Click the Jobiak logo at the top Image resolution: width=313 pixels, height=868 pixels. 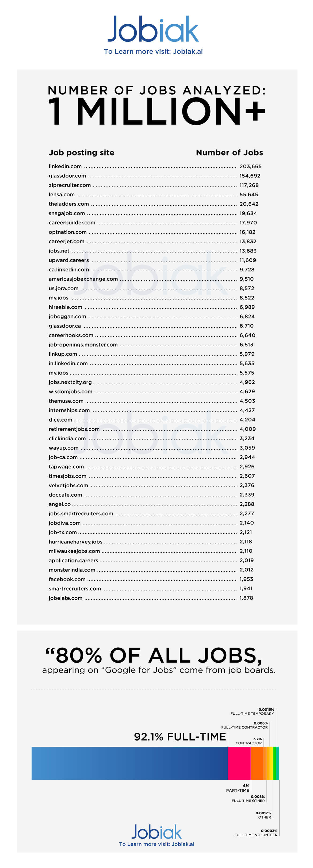153,29
